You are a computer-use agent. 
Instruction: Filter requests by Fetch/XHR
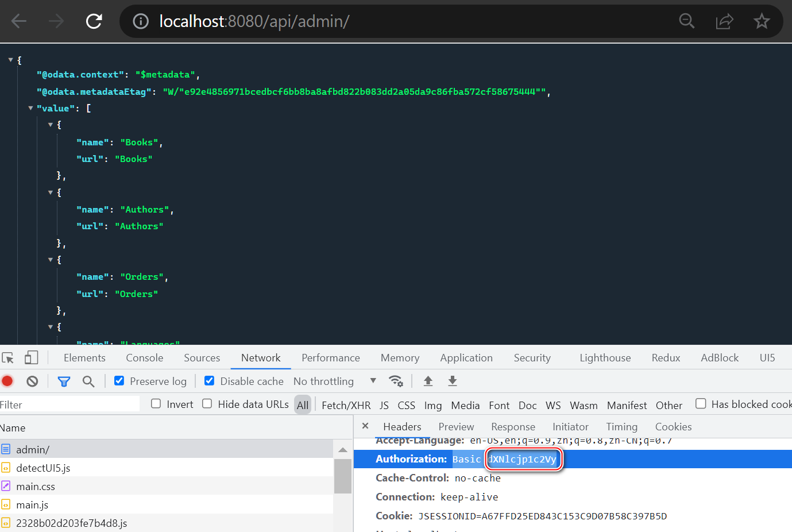[x=346, y=405]
